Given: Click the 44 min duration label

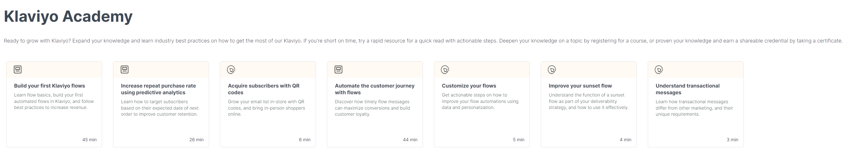Looking at the screenshot, I should 410,140.
